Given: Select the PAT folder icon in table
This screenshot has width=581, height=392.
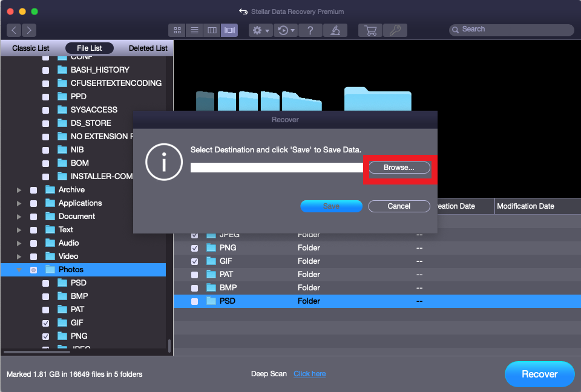Looking at the screenshot, I should [x=211, y=274].
